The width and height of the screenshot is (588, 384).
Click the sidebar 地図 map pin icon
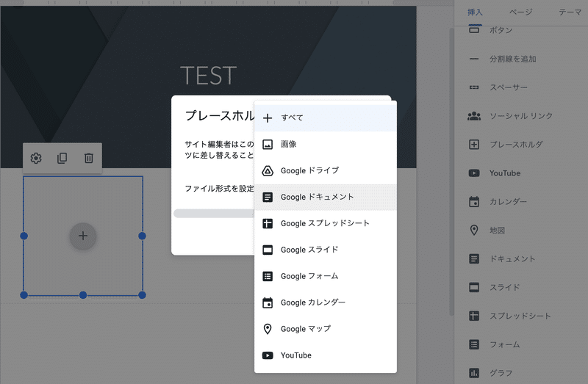pos(474,230)
